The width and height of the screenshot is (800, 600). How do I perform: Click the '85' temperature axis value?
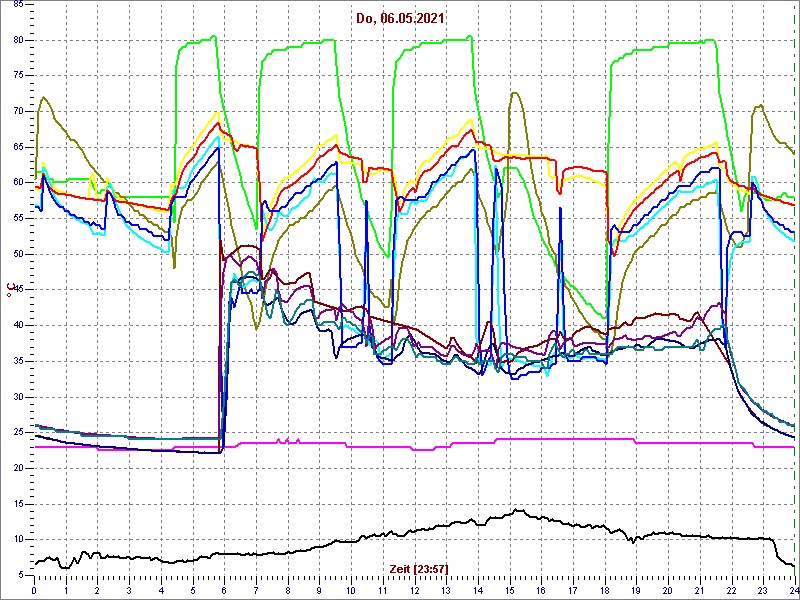point(18,5)
